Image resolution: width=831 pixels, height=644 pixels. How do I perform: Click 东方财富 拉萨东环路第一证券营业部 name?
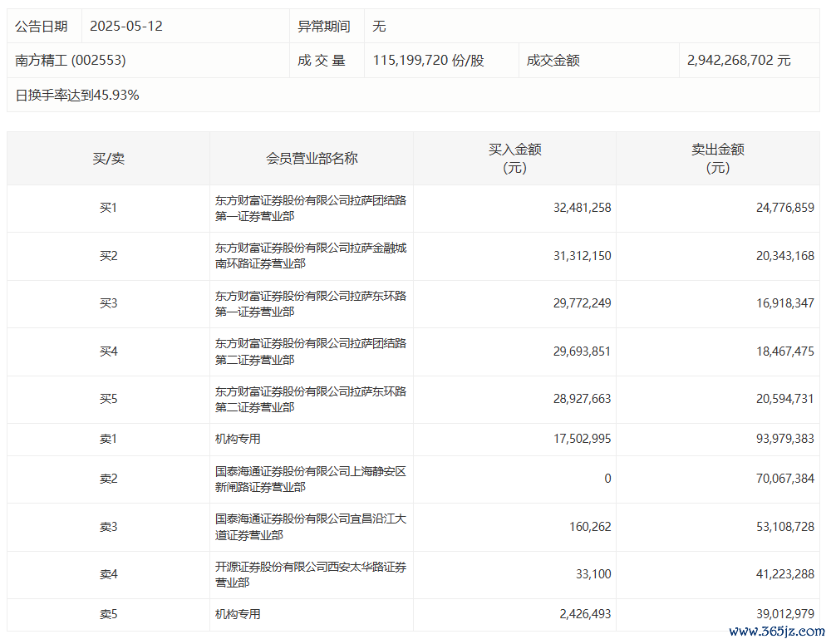(x=311, y=303)
